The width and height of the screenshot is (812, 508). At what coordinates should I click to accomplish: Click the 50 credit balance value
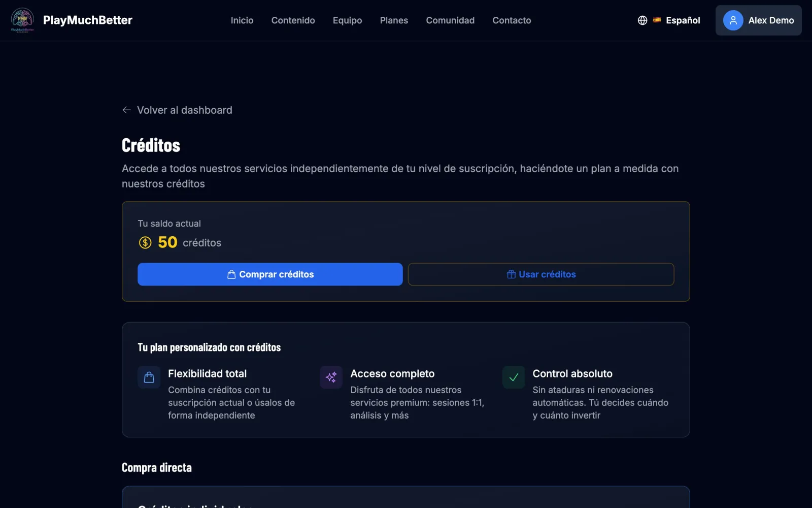167,242
